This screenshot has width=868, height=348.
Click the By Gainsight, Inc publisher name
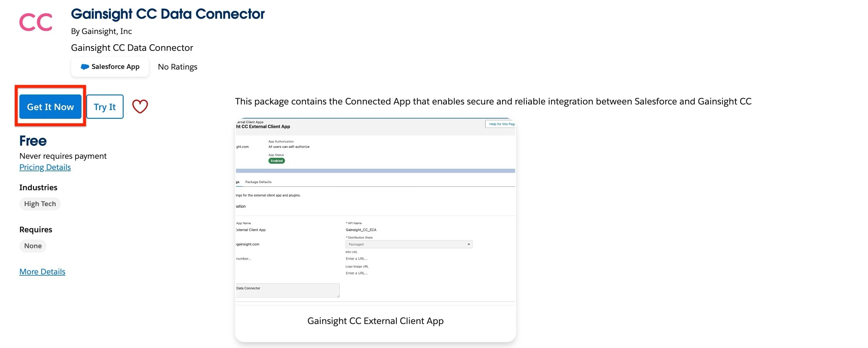(101, 31)
